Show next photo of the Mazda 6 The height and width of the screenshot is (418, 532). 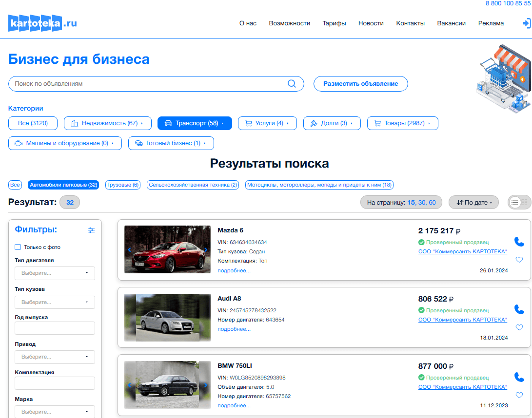tap(206, 250)
